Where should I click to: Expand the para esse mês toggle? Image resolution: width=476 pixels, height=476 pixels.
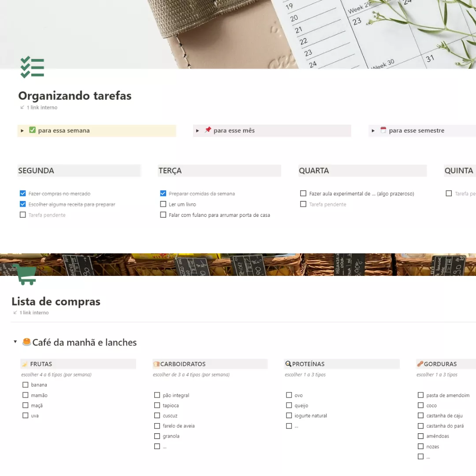[197, 131]
